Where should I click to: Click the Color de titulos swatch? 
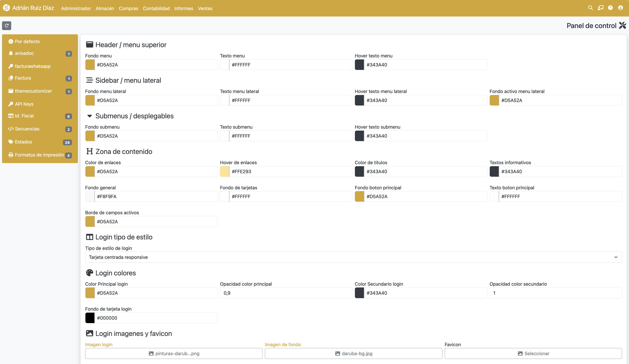coord(360,172)
